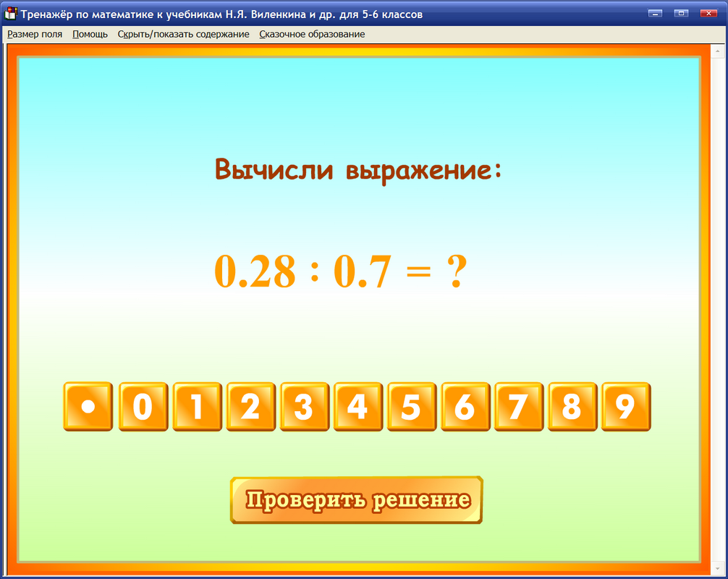Select digit 8 on the number pad
Viewport: 728px width, 579px height.
[x=572, y=407]
